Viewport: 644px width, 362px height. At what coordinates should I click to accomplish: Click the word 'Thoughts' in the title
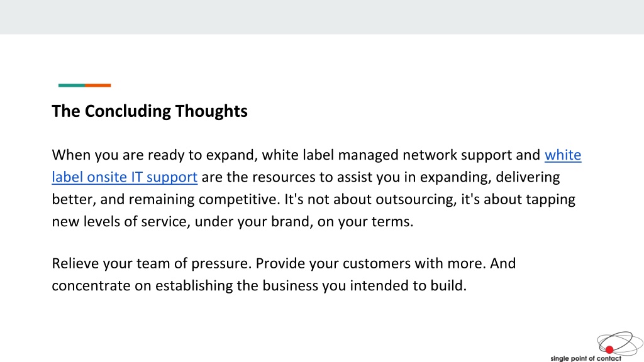coord(211,111)
